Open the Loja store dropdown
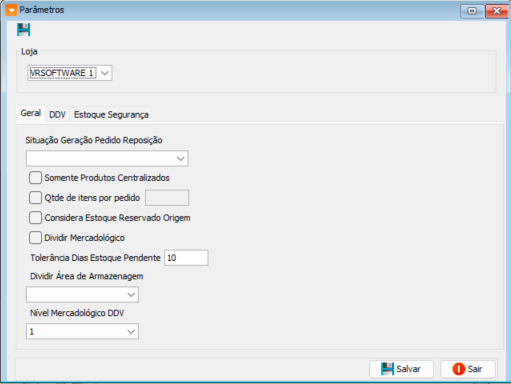Viewport: 511px width, 384px height. (x=70, y=73)
